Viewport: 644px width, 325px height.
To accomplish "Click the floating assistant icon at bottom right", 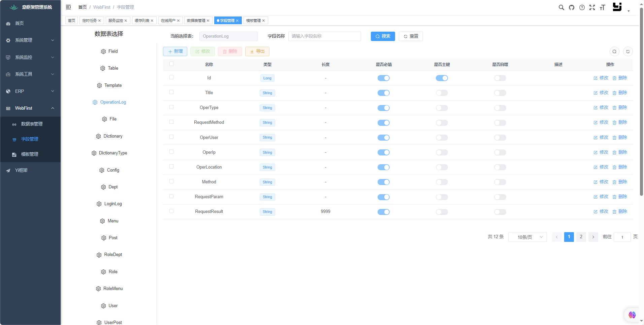I will tap(632, 315).
